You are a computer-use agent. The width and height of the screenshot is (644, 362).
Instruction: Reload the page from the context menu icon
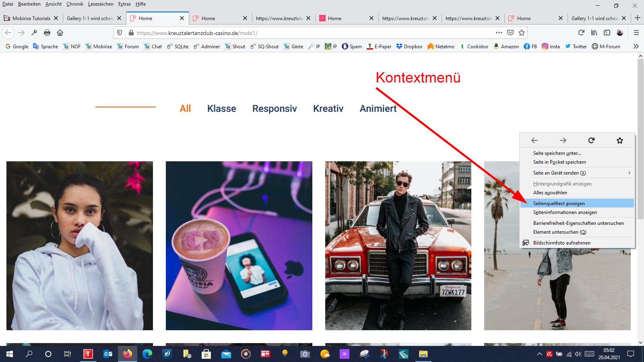click(x=591, y=140)
